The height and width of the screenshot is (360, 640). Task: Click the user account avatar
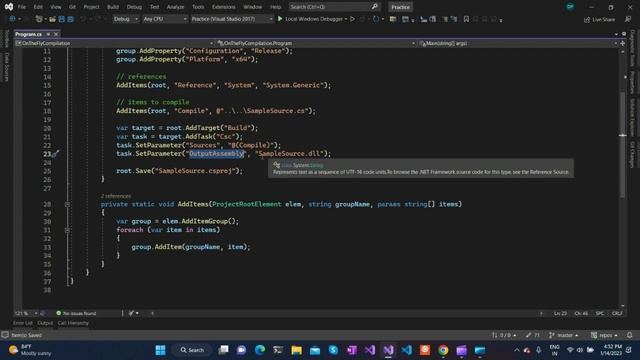(x=570, y=7)
